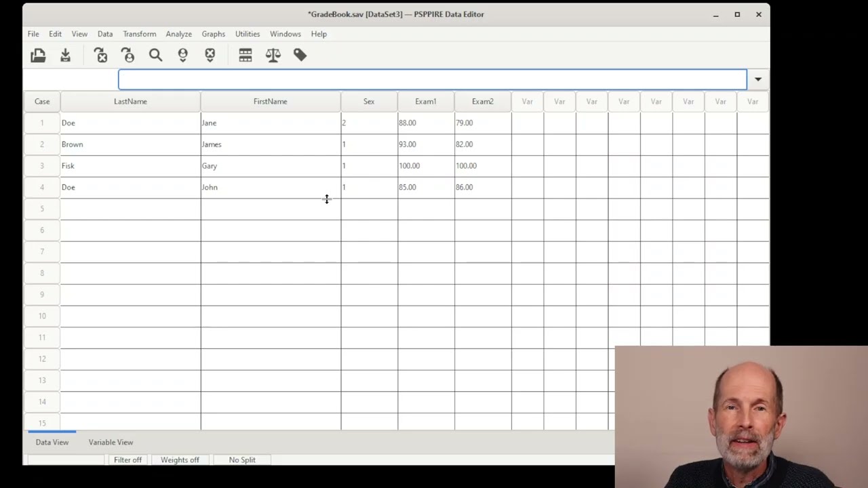The height and width of the screenshot is (488, 868).
Task: Click the Sex cell with value 2
Action: coord(369,123)
